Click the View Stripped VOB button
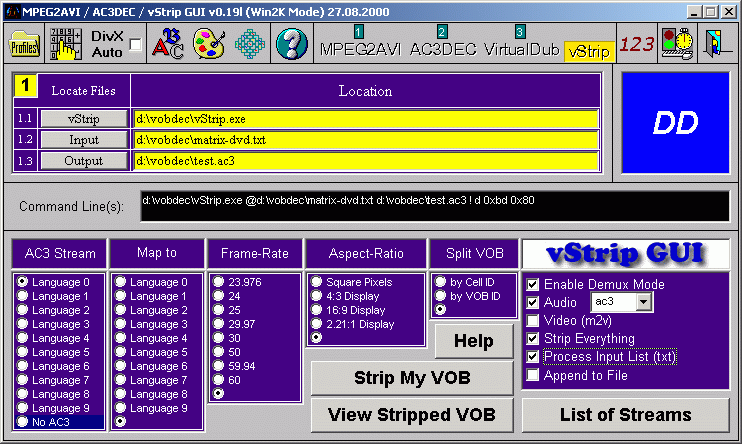The image size is (742, 444). click(x=412, y=415)
